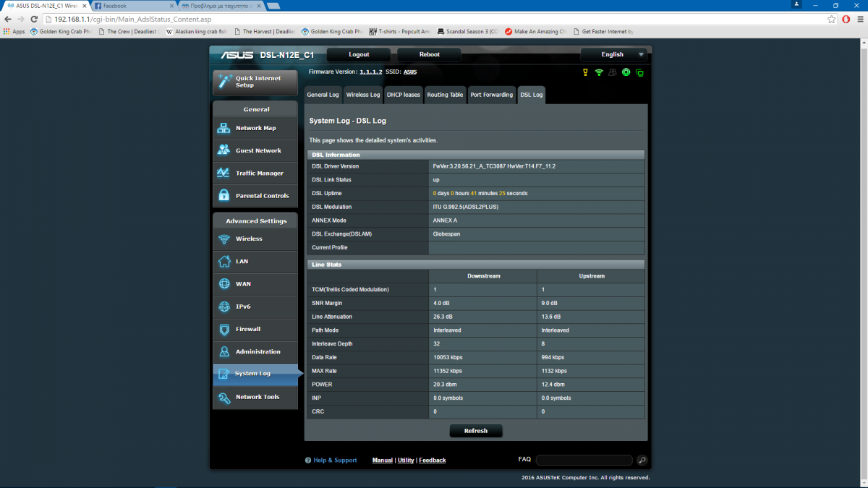Click the green globe internet status icon

coord(626,72)
